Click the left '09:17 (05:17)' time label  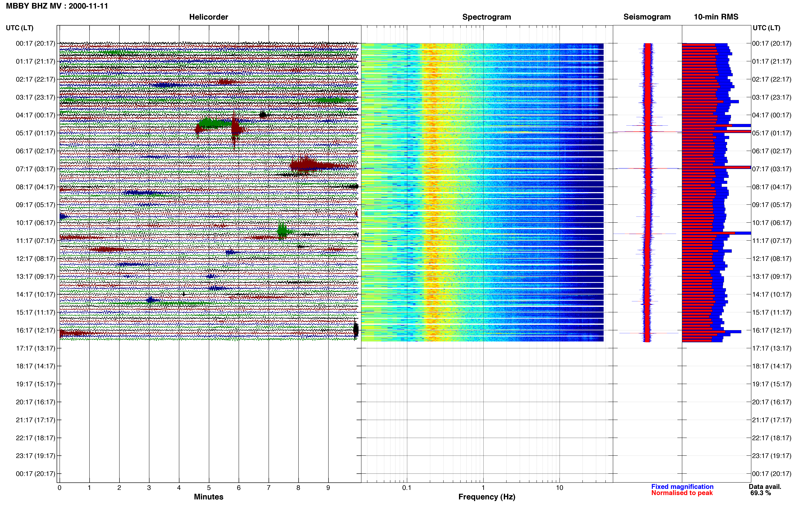(x=36, y=205)
